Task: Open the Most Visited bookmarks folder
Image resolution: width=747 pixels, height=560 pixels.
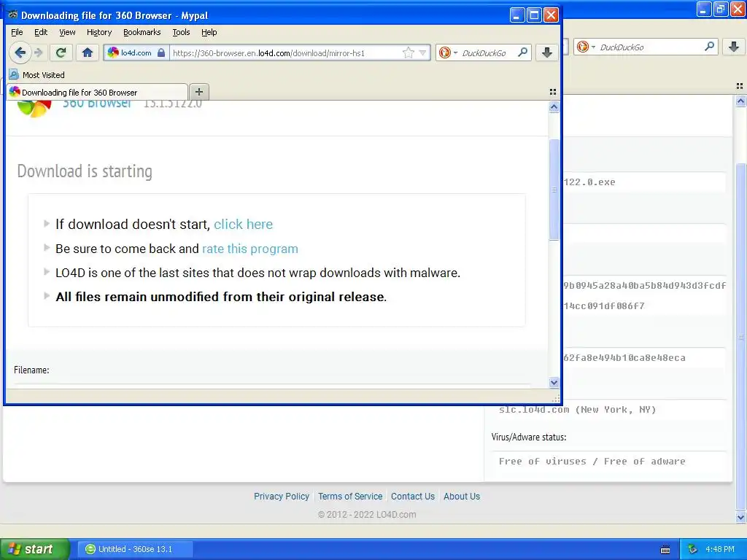Action: pos(37,75)
